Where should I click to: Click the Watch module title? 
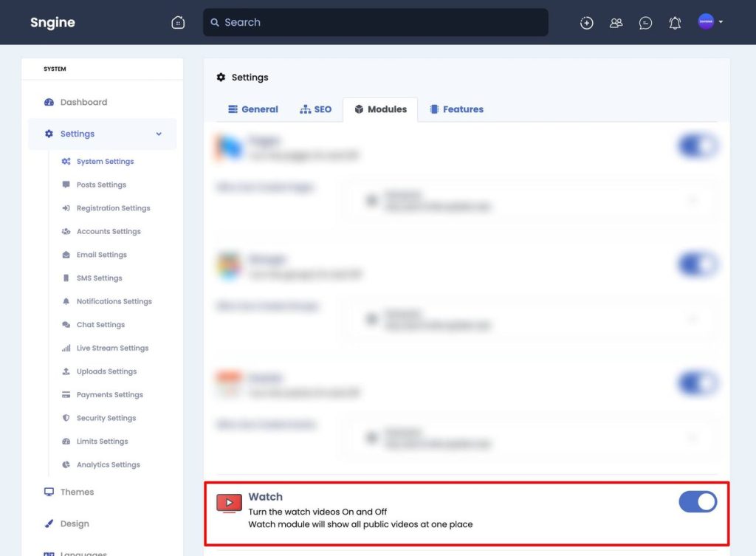(265, 497)
